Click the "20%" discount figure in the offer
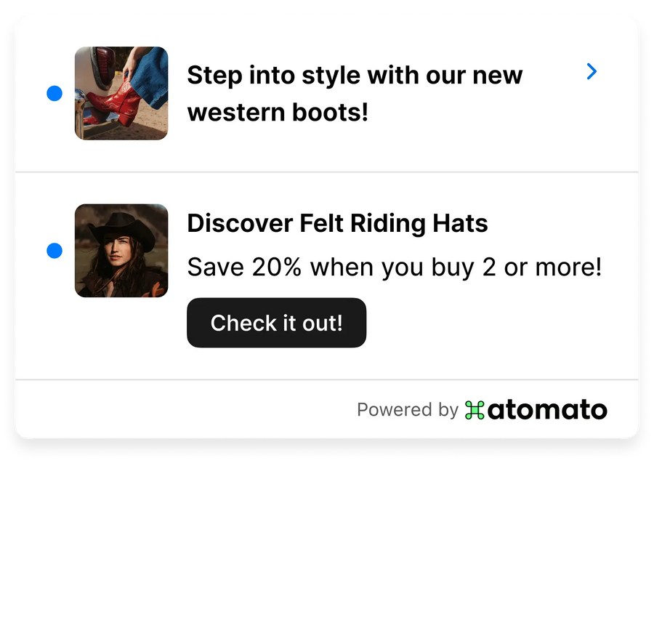The image size is (654, 644). (276, 267)
